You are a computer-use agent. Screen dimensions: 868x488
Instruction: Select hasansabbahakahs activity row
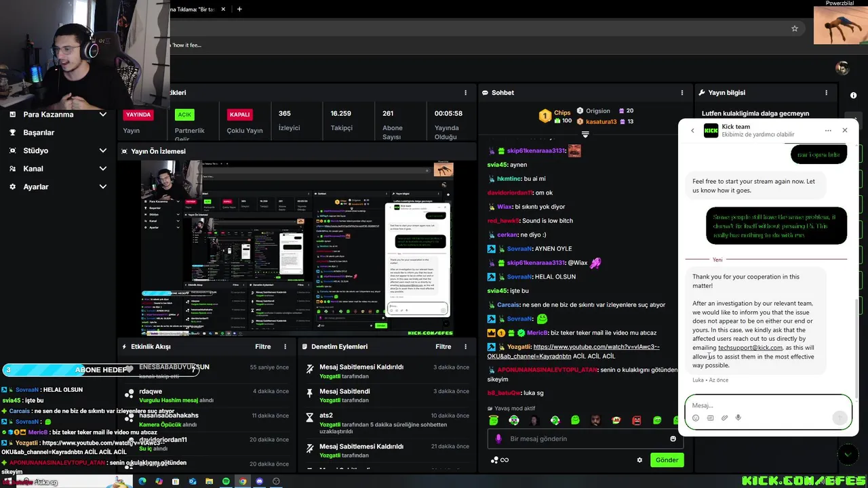click(x=205, y=420)
